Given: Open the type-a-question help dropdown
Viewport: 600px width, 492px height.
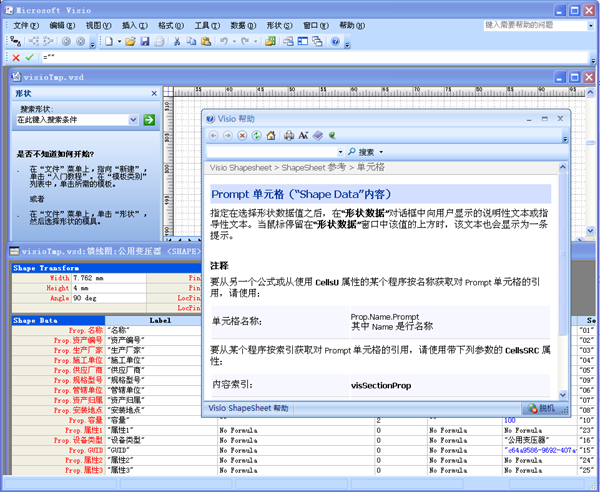Looking at the screenshot, I should (x=591, y=26).
